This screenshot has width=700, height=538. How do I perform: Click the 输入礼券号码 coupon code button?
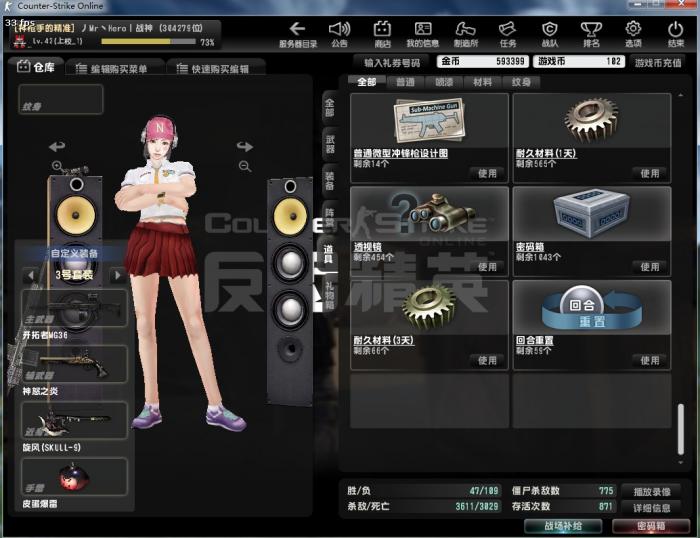392,63
